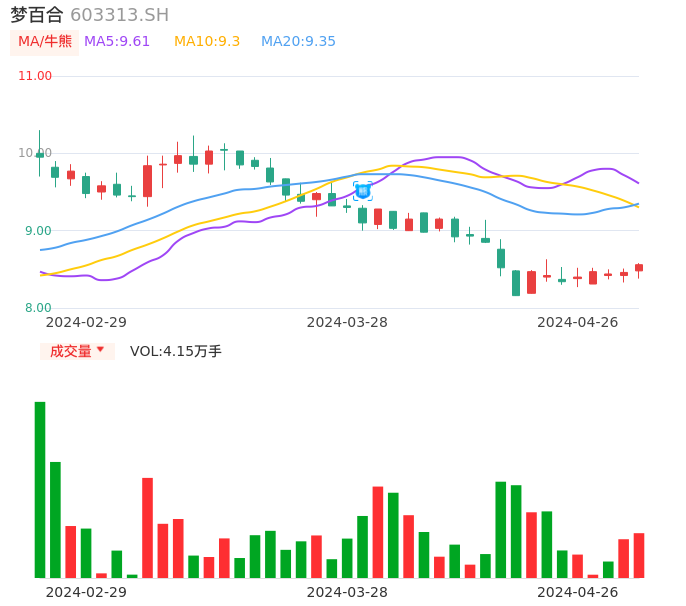Click the 2024-02-29 date under price chart
Viewport: 686px width, 606px height.
pyautogui.click(x=86, y=322)
